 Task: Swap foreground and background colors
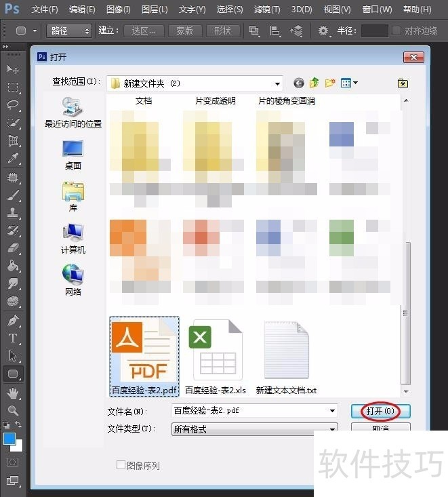point(18,424)
